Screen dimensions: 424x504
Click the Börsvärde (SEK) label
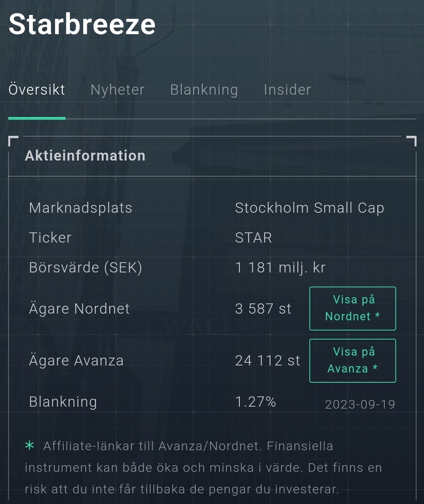pyautogui.click(x=86, y=268)
